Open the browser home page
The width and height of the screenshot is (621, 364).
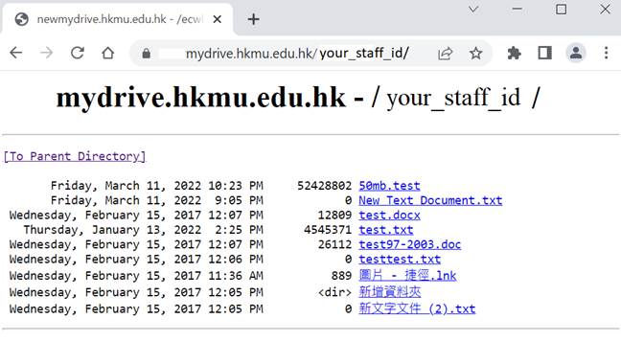click(107, 53)
